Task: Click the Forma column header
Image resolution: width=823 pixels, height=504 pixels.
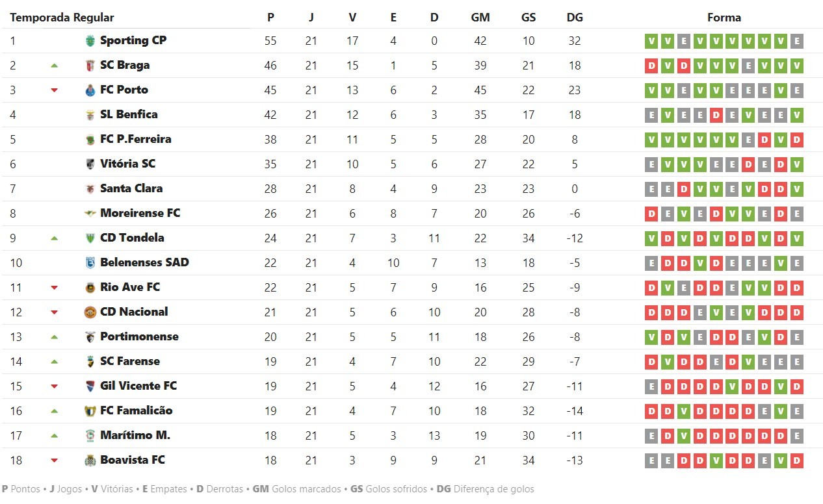Action: pyautogui.click(x=724, y=18)
